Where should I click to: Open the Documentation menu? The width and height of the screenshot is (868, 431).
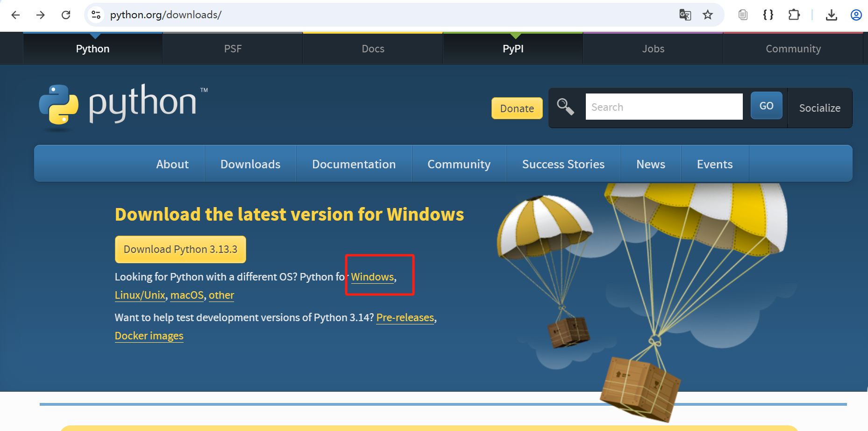coord(354,164)
